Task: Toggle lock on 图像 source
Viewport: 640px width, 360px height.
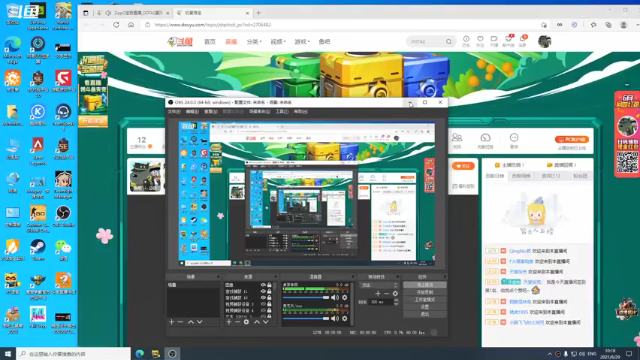Action: point(269,285)
